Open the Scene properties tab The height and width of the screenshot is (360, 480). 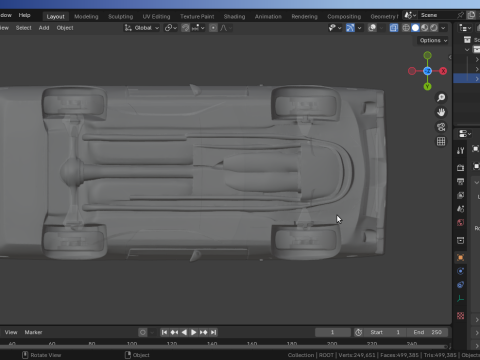point(461,209)
